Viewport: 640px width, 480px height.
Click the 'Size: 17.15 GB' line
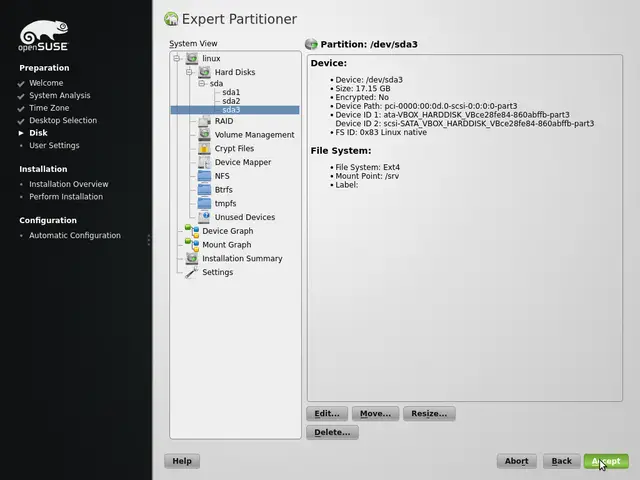363,89
